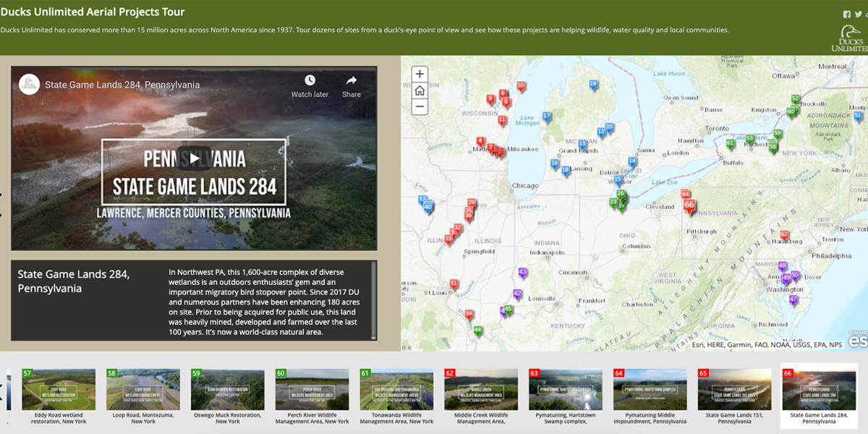The image size is (868, 434).
Task: Select purple map marker 43 in Indiana
Action: (523, 273)
